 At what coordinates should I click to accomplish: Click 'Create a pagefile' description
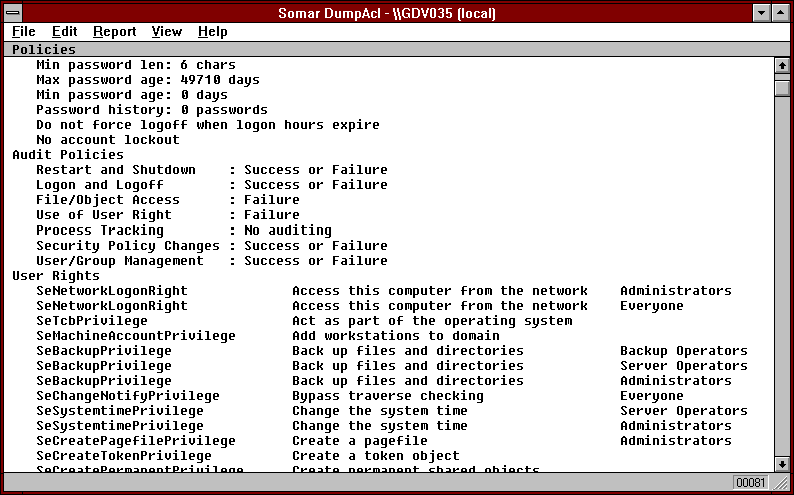tap(360, 441)
